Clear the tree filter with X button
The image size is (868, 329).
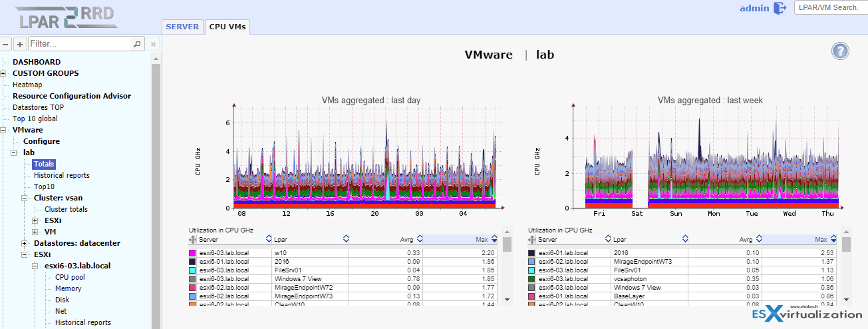[153, 44]
